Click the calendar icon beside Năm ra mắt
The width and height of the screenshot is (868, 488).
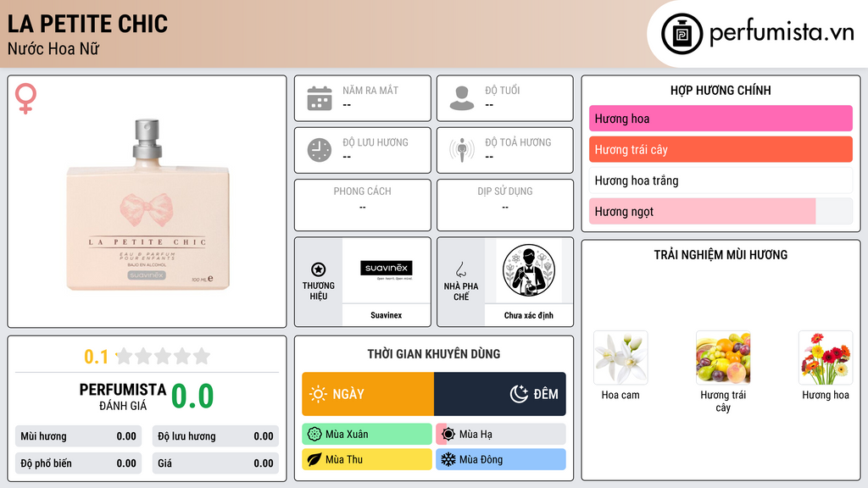click(320, 98)
